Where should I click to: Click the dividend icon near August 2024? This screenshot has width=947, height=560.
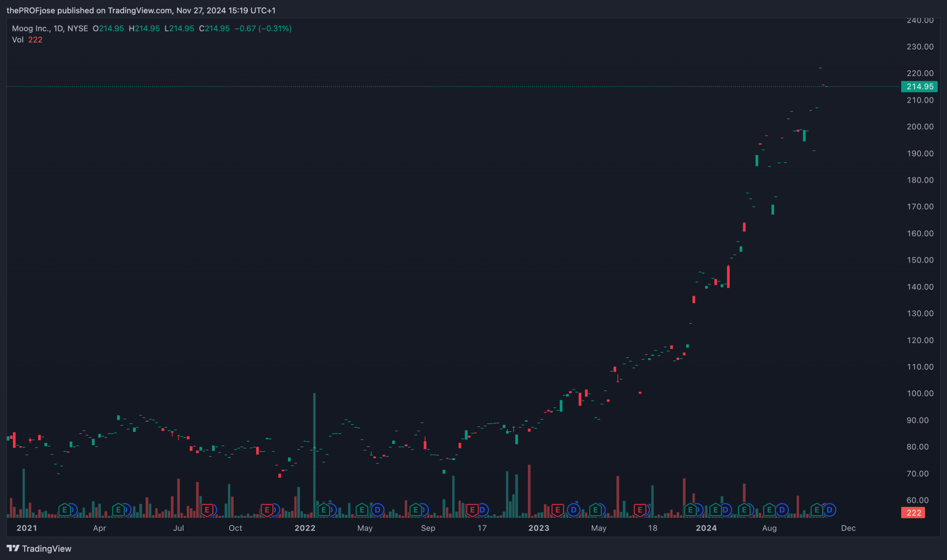point(781,510)
